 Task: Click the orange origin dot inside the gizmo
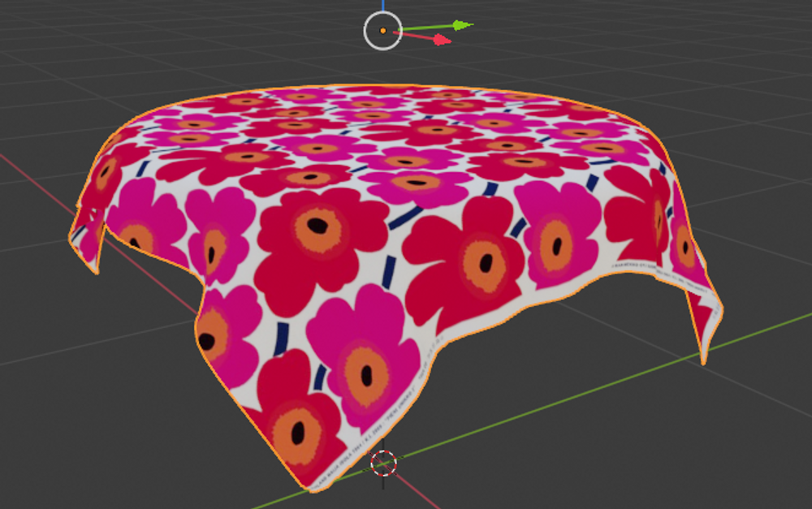382,31
